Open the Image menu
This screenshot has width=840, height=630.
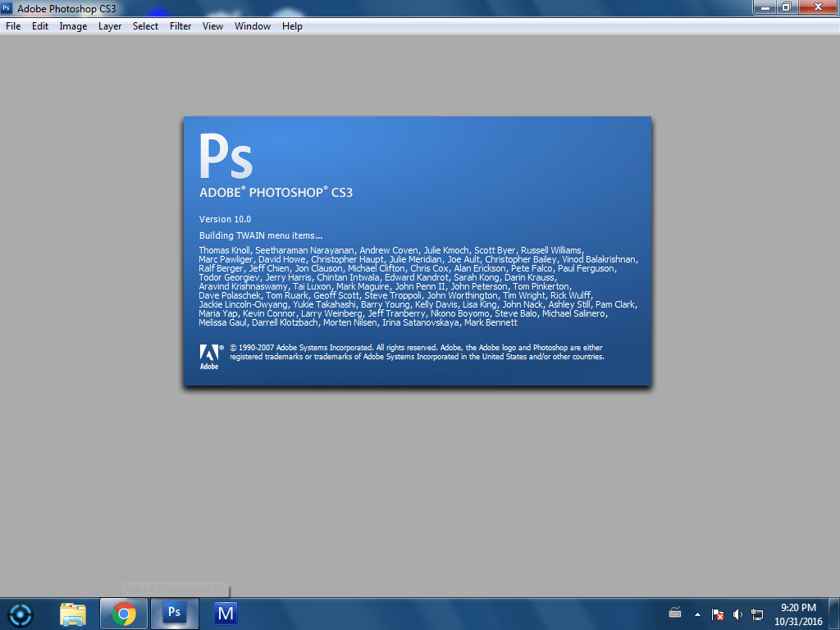[73, 26]
